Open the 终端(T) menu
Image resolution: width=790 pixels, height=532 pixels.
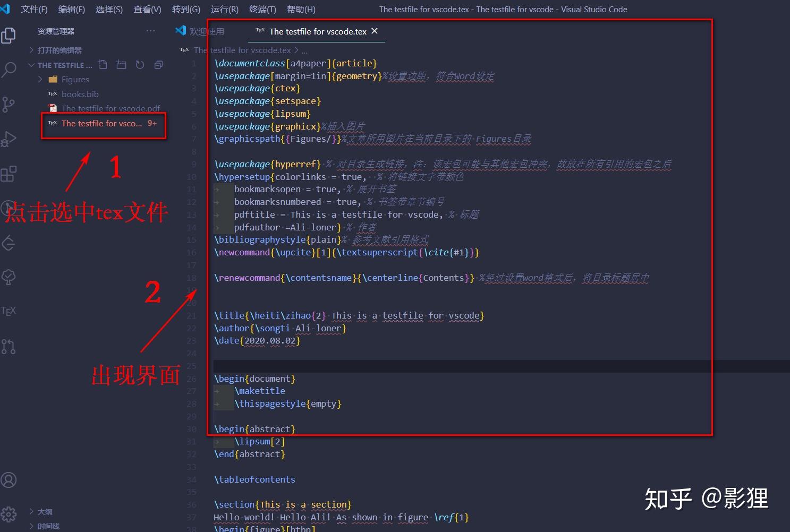pos(262,9)
